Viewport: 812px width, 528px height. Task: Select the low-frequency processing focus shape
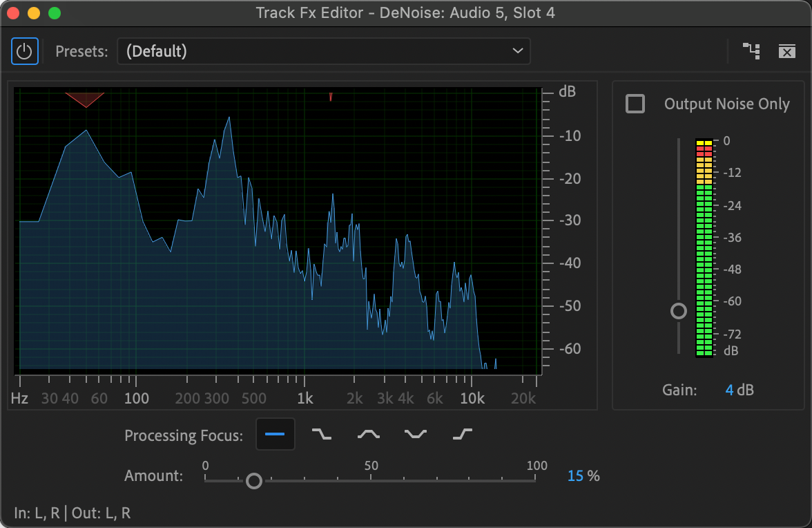click(x=322, y=434)
